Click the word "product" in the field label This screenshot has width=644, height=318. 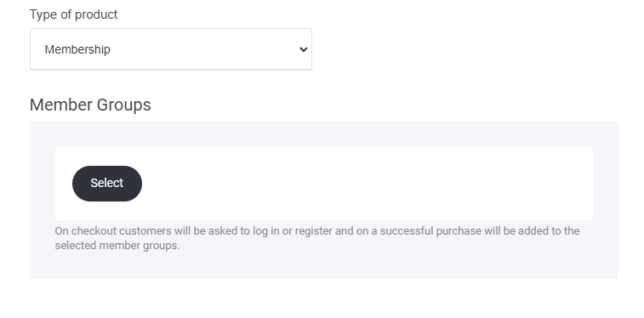coord(96,14)
